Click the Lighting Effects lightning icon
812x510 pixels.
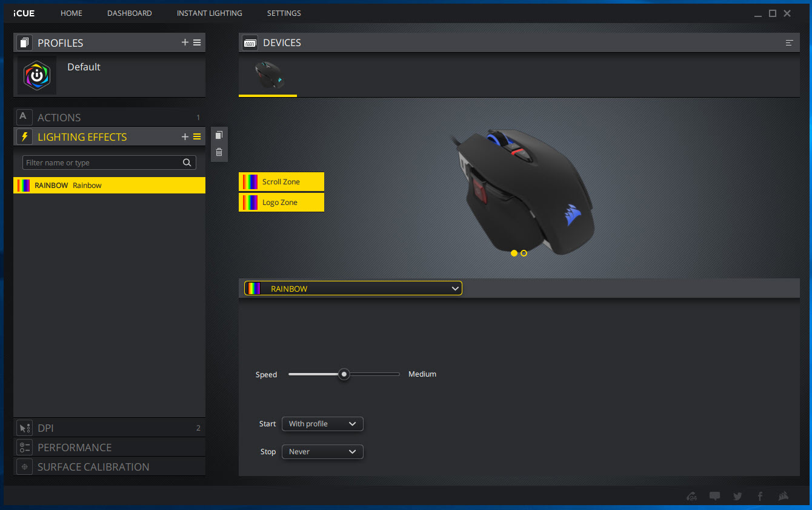click(24, 136)
